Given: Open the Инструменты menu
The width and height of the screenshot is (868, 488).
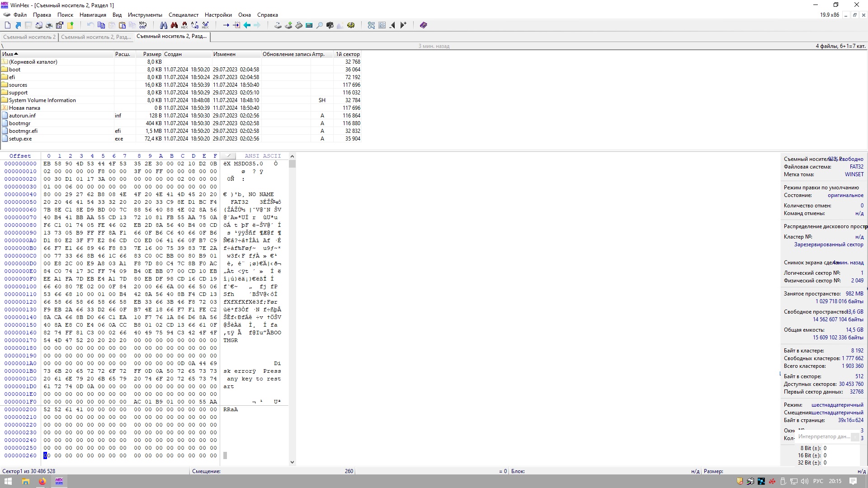Looking at the screenshot, I should 145,15.
